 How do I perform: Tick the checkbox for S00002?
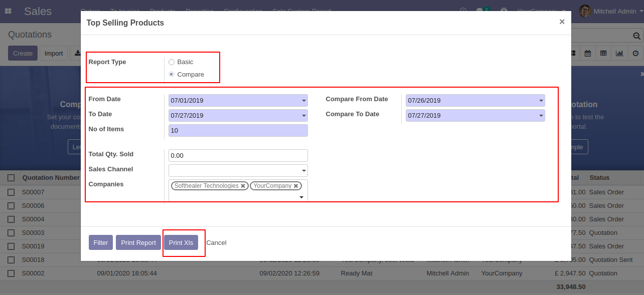[x=11, y=273]
